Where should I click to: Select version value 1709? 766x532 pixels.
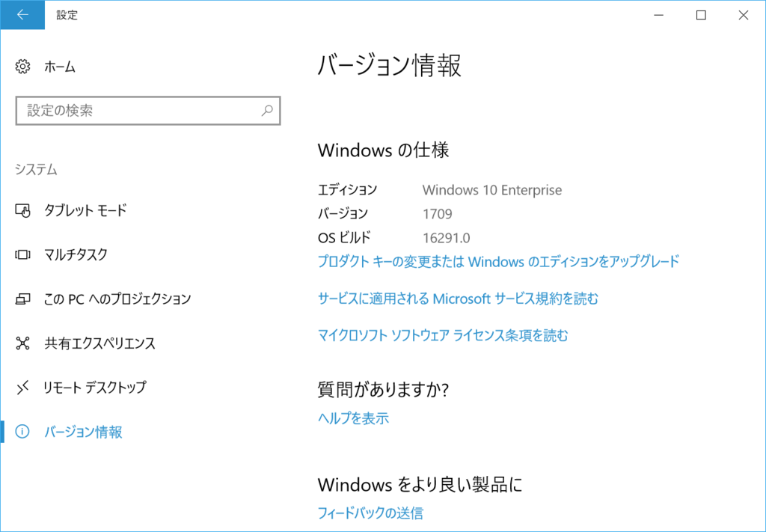pos(437,214)
